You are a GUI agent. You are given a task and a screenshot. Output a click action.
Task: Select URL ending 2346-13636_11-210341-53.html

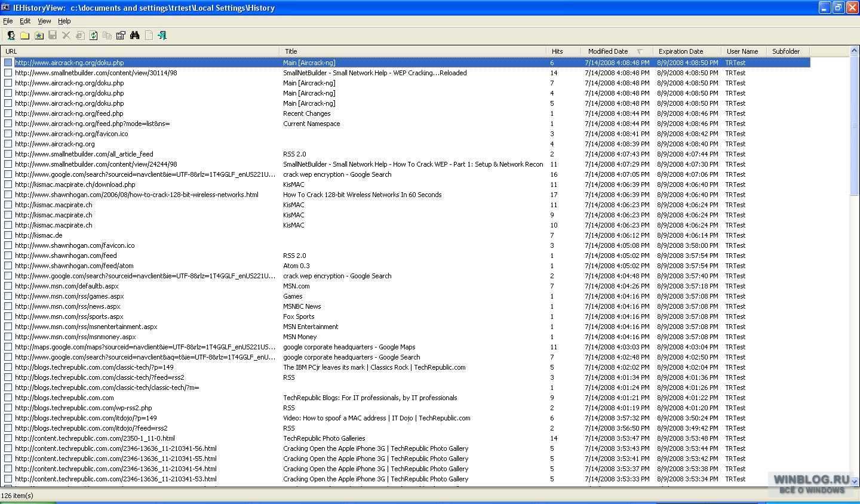(116, 479)
